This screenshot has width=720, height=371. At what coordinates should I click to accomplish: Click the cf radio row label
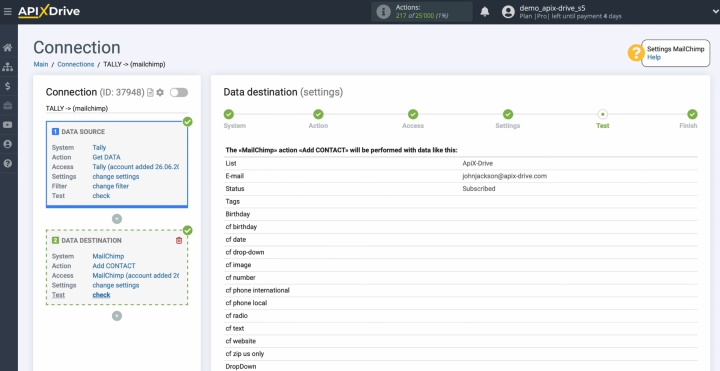click(236, 315)
